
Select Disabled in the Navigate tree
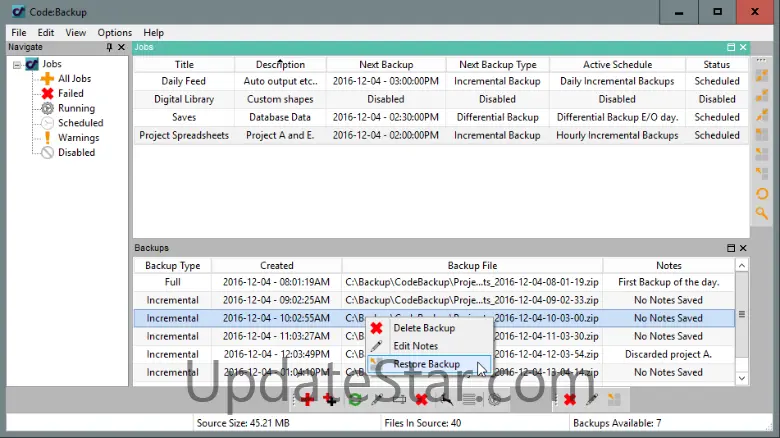76,152
